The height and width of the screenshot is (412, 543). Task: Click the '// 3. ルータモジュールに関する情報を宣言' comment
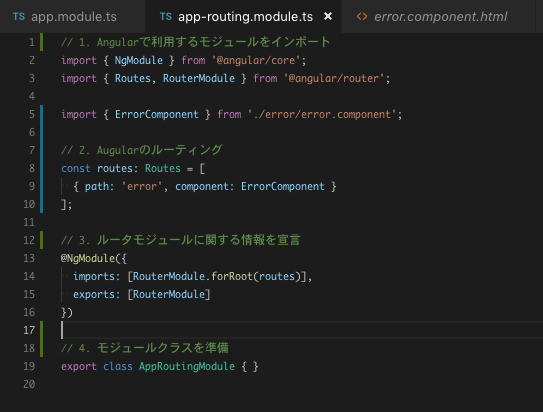tap(181, 240)
